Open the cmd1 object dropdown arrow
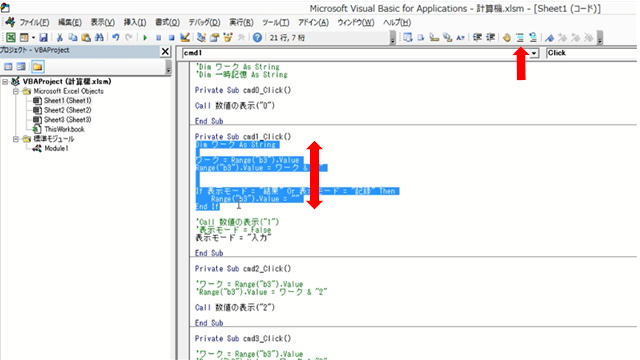The width and height of the screenshot is (640, 360). point(534,53)
